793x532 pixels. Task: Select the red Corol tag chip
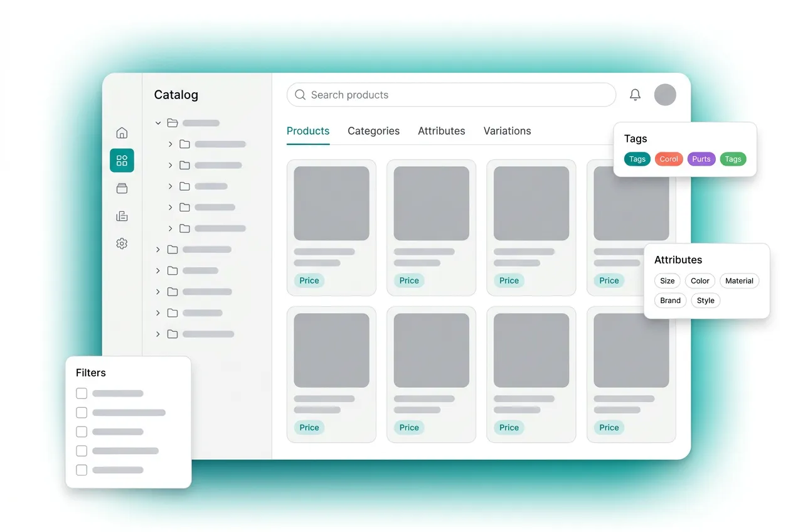pyautogui.click(x=669, y=159)
